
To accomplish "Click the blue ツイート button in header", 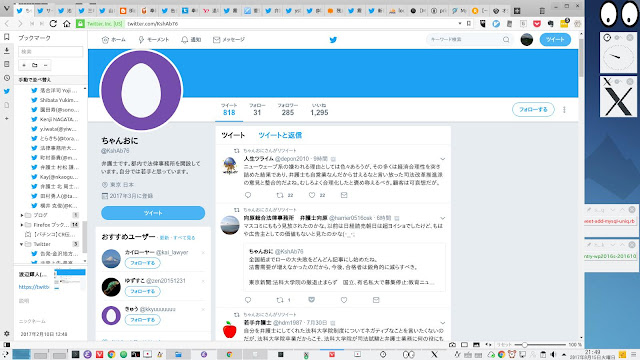I will pos(555,40).
